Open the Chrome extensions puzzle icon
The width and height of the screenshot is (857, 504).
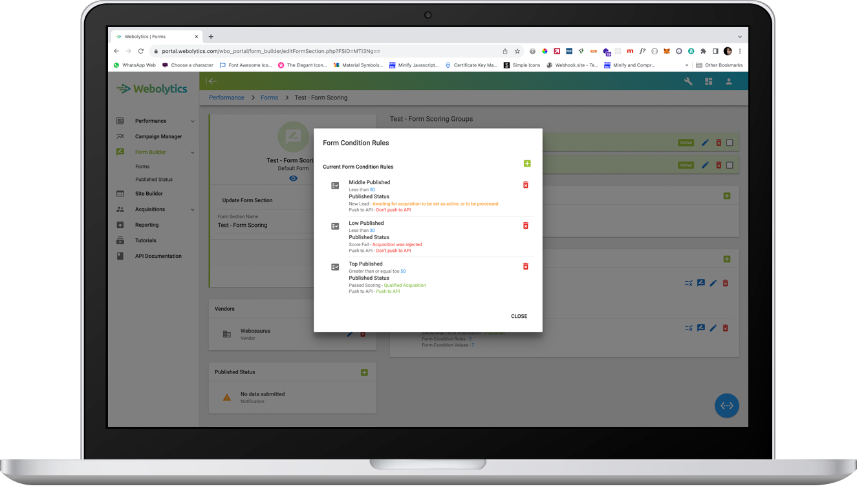[703, 51]
